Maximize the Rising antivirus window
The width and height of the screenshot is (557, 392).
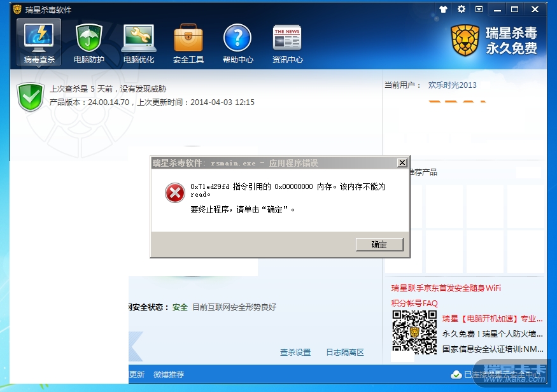point(515,10)
